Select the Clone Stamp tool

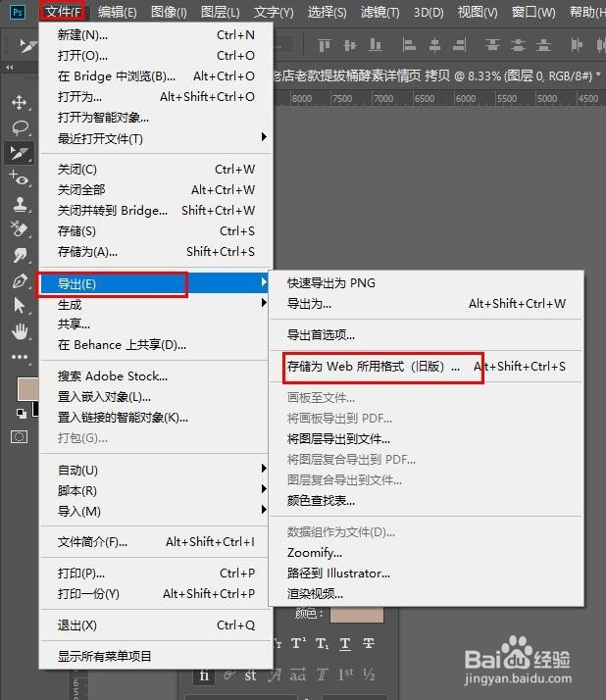click(x=20, y=204)
